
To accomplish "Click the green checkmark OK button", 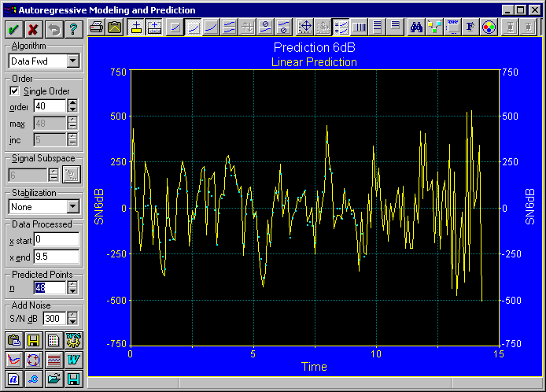I will pyautogui.click(x=14, y=29).
